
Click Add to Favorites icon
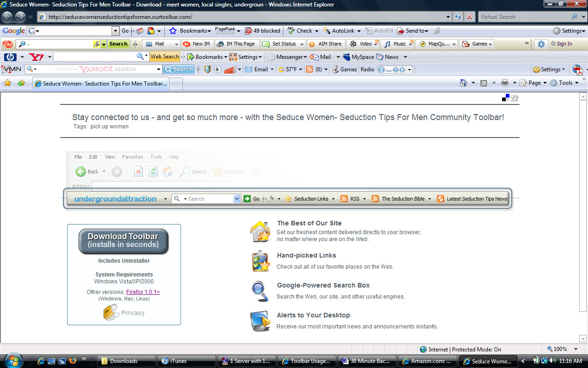21,83
